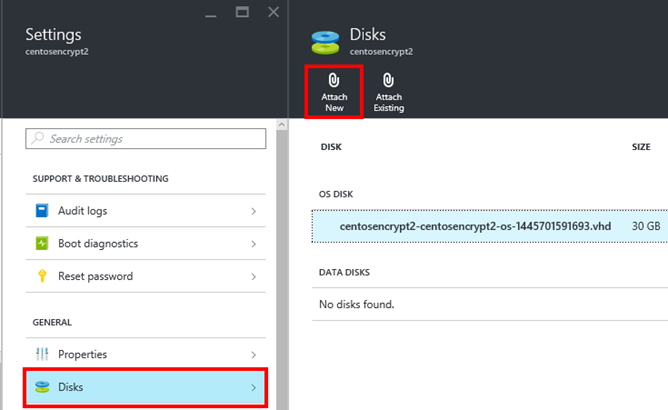Click the large Disks blade header icon
Image resolution: width=668 pixels, height=410 pixels.
point(325,42)
